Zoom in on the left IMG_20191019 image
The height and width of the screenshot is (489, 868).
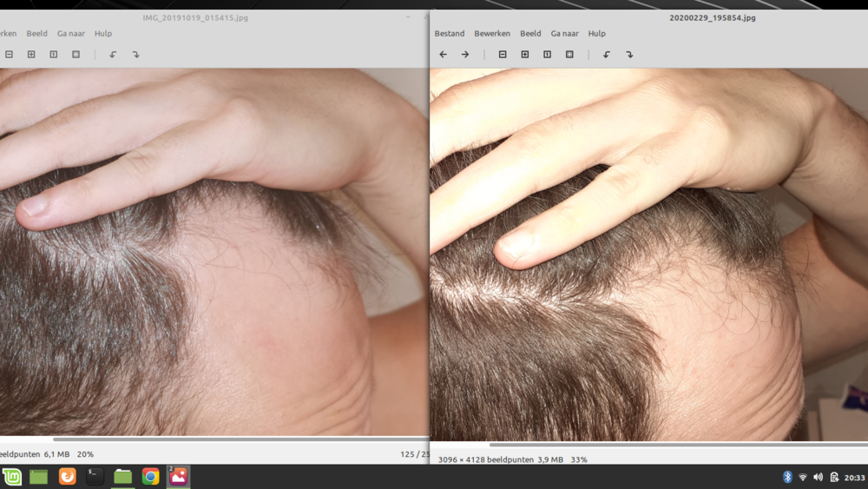click(x=31, y=55)
